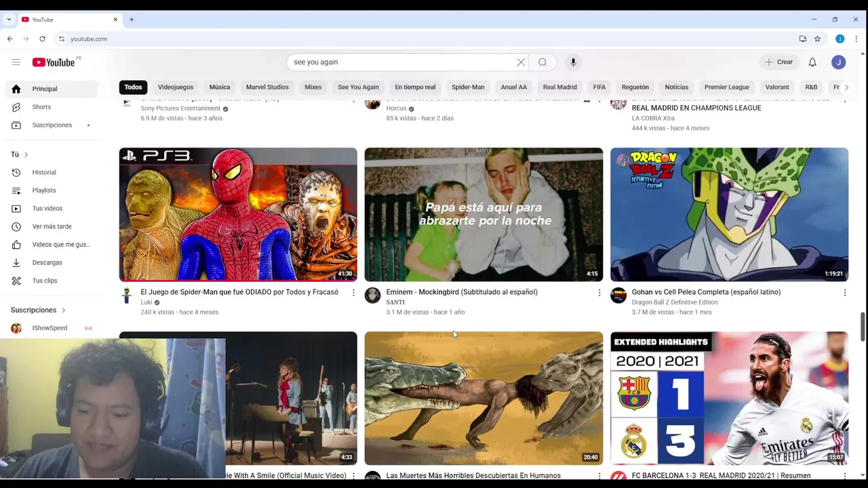This screenshot has height=488, width=868.
Task: Open a new browser tab
Action: point(132,20)
